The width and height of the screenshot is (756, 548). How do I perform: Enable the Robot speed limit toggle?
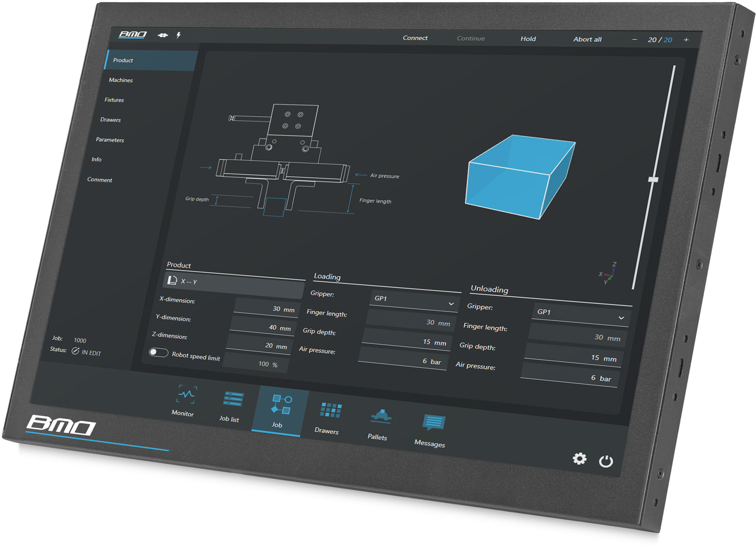(158, 353)
